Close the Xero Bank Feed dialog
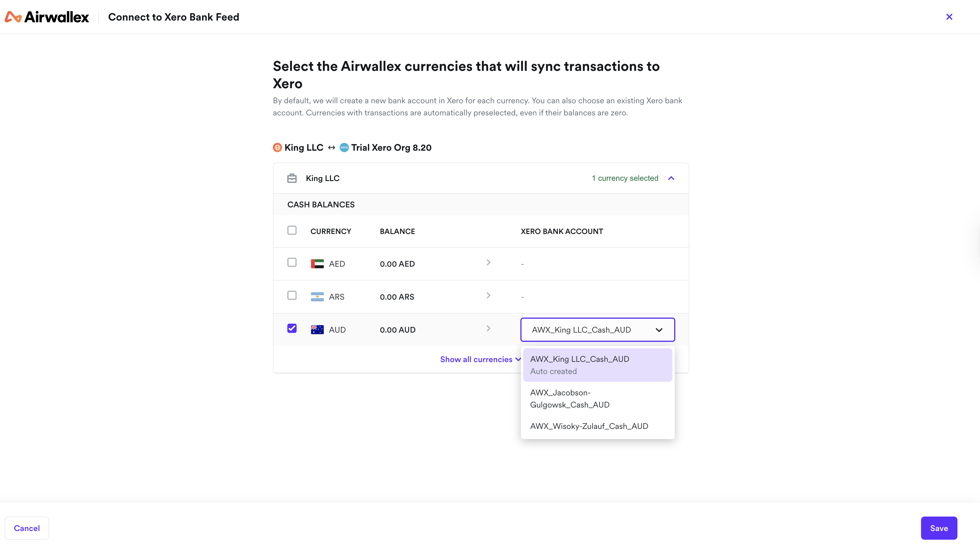Screen dimensions: 980x553 949,17
